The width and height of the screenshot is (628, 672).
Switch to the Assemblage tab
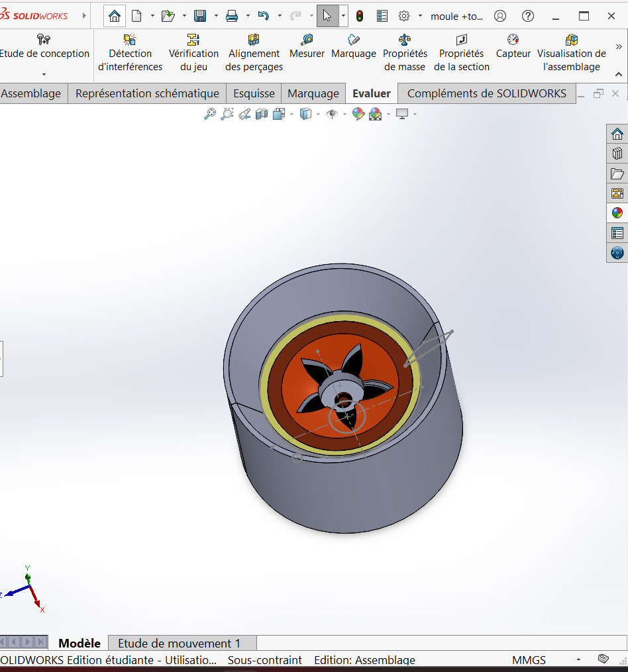coord(31,93)
